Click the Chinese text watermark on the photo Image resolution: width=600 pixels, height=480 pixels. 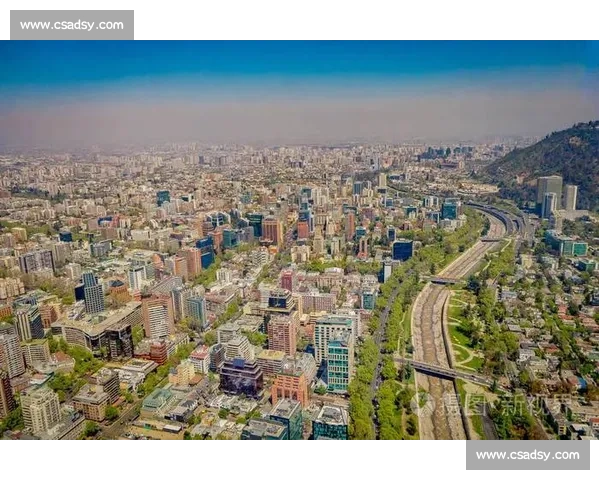point(509,404)
